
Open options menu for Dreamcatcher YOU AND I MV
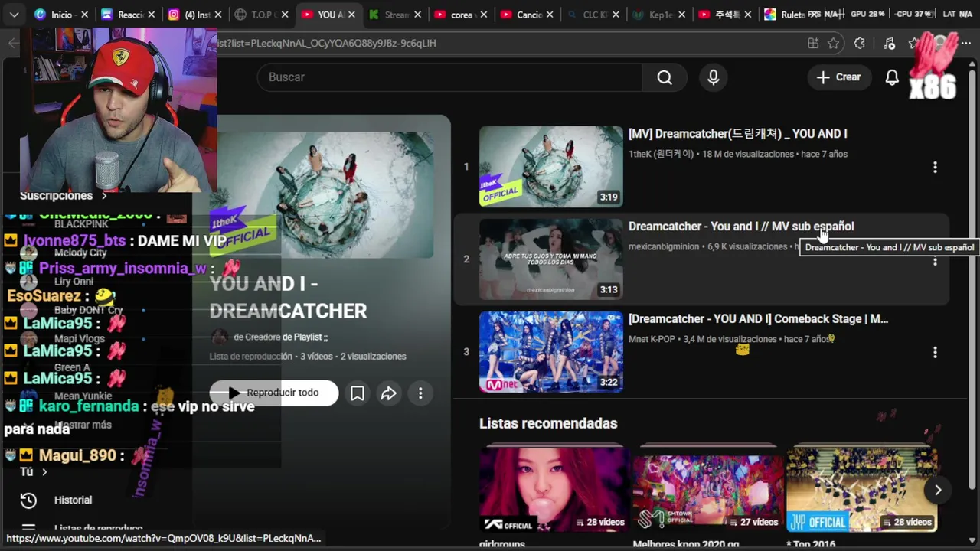click(x=935, y=167)
